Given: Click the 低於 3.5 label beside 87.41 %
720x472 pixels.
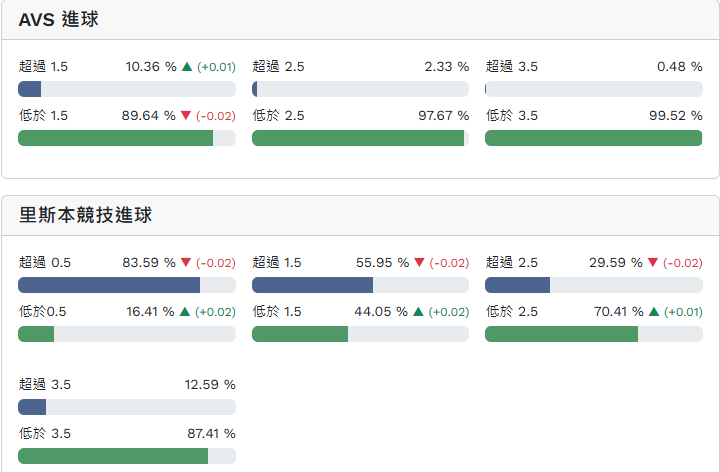Looking at the screenshot, I should pyautogui.click(x=44, y=434).
